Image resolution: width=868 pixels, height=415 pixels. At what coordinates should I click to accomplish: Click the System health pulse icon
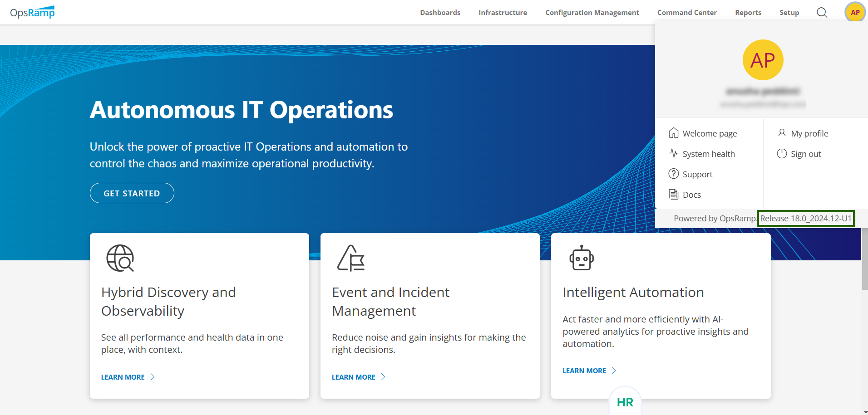point(674,153)
